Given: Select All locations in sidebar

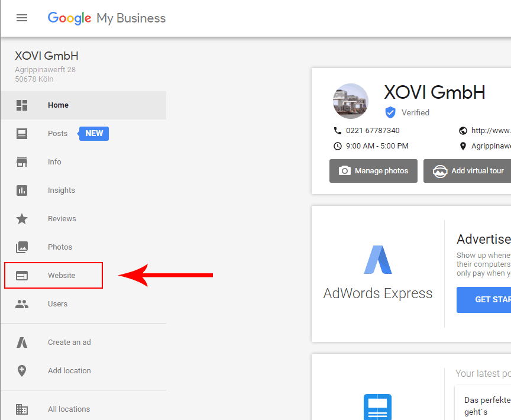Looking at the screenshot, I should tap(83, 409).
